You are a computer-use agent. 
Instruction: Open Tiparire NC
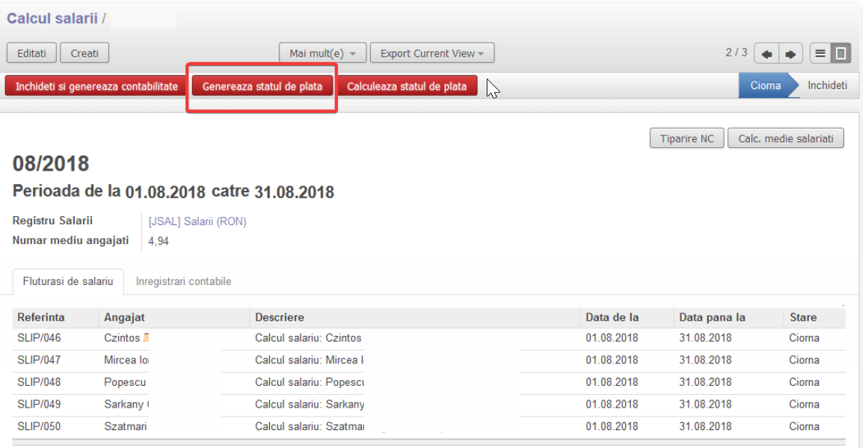coord(686,138)
